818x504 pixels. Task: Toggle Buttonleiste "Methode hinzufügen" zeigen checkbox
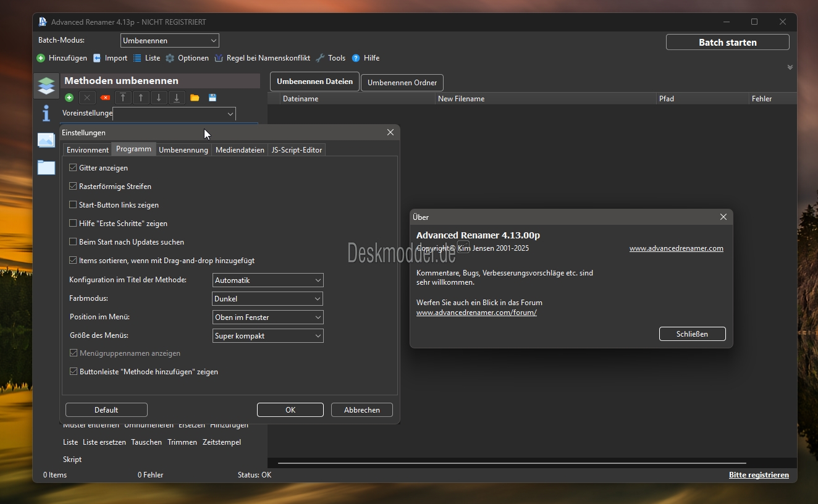click(74, 371)
